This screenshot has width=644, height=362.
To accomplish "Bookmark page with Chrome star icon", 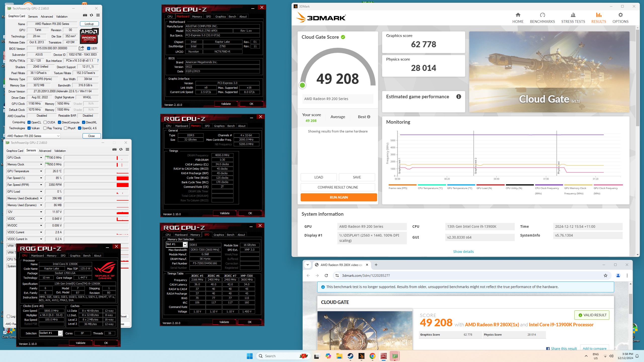I will [x=606, y=276].
